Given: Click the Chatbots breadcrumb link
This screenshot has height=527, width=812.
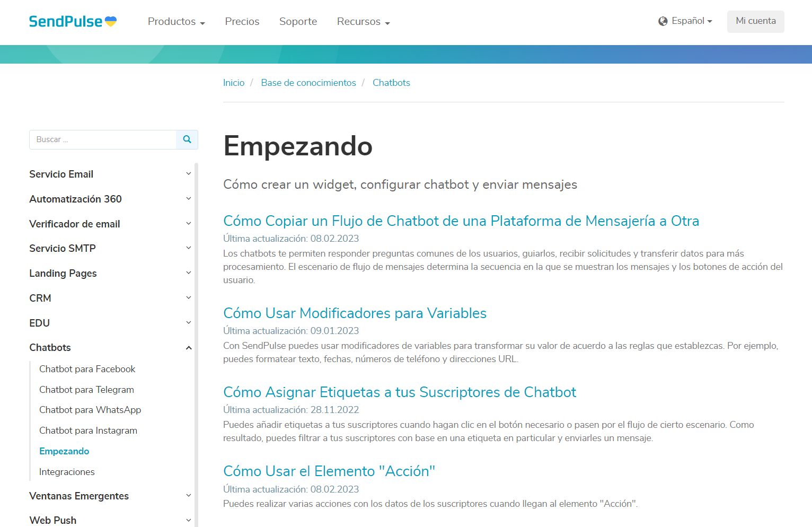Looking at the screenshot, I should (391, 83).
